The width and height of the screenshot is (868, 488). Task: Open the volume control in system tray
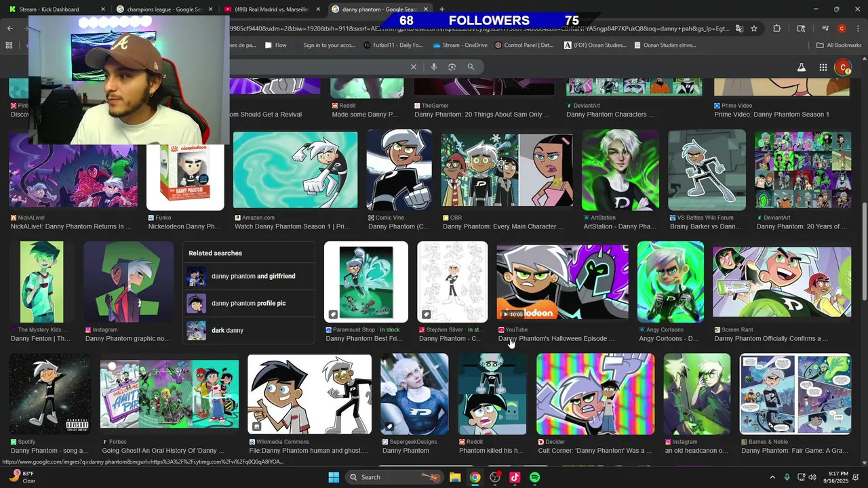[812, 477]
